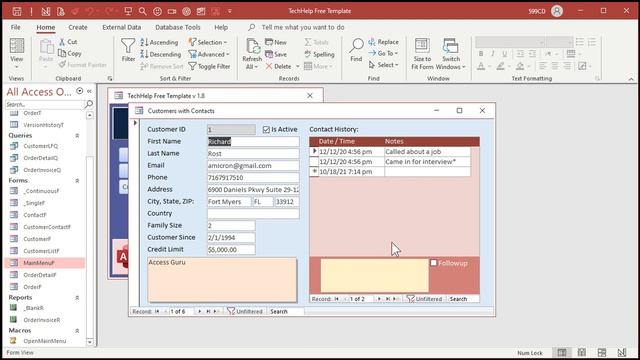Open the View button in the ribbon

pyautogui.click(x=17, y=53)
